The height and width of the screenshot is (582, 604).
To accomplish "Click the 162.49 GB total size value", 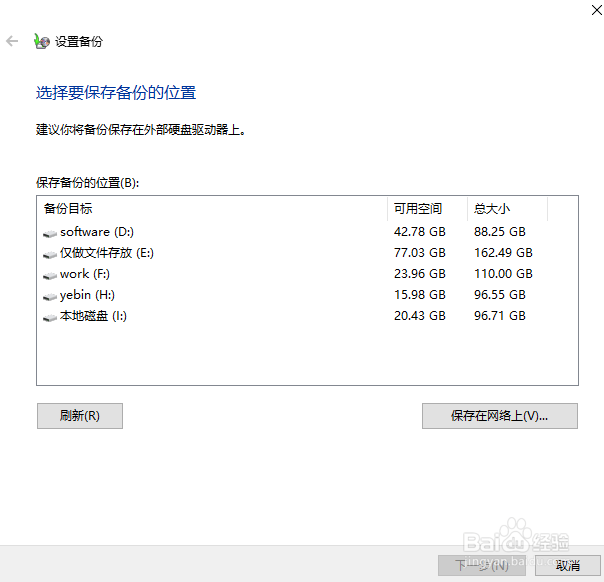I will pos(503,253).
